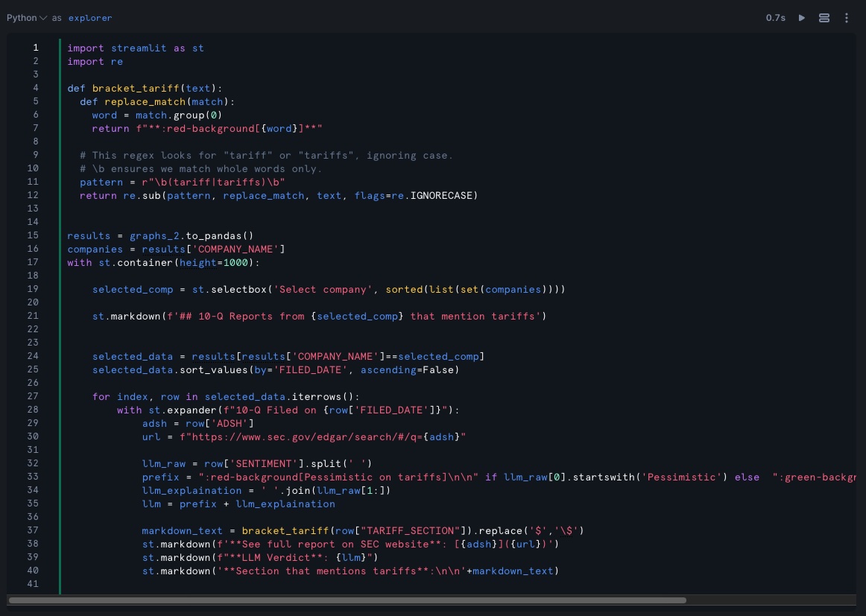This screenshot has width=866, height=616.
Task: Open the three-dot cell options menu
Action: [x=847, y=18]
